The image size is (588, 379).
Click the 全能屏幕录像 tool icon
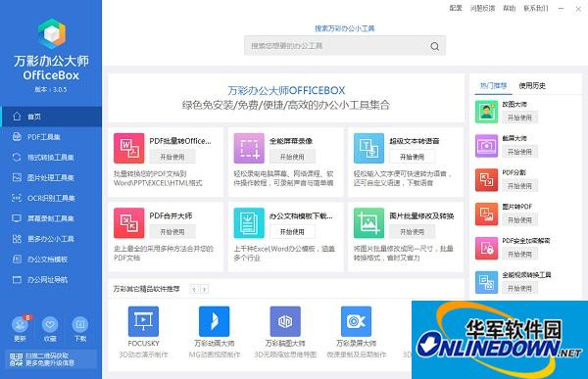[249, 148]
